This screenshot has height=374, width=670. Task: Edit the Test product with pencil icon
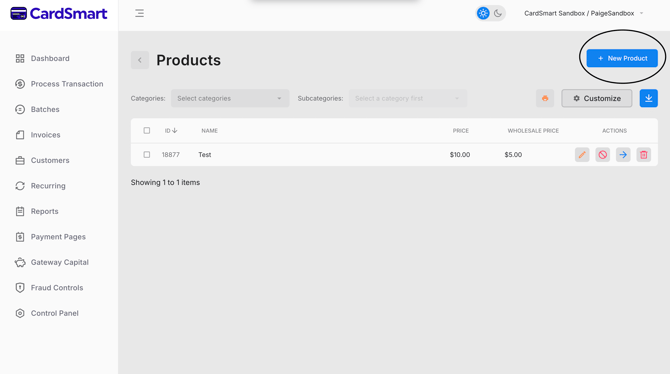(x=582, y=155)
